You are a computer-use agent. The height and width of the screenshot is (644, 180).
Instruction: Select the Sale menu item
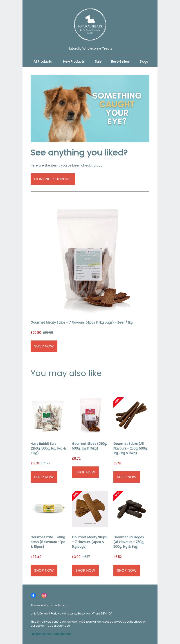pyautogui.click(x=98, y=62)
